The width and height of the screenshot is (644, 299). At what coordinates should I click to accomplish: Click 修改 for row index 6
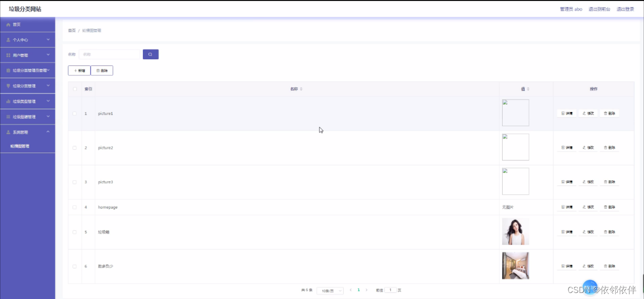588,266
